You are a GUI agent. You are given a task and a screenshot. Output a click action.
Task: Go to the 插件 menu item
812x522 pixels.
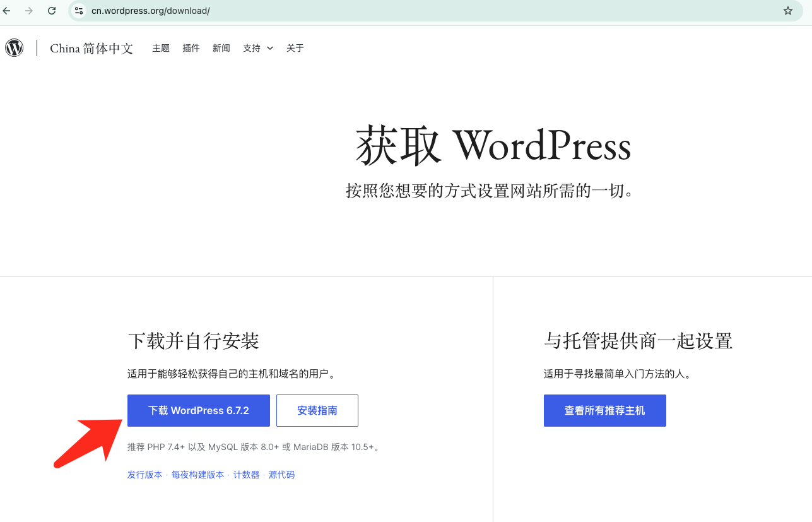pyautogui.click(x=191, y=48)
